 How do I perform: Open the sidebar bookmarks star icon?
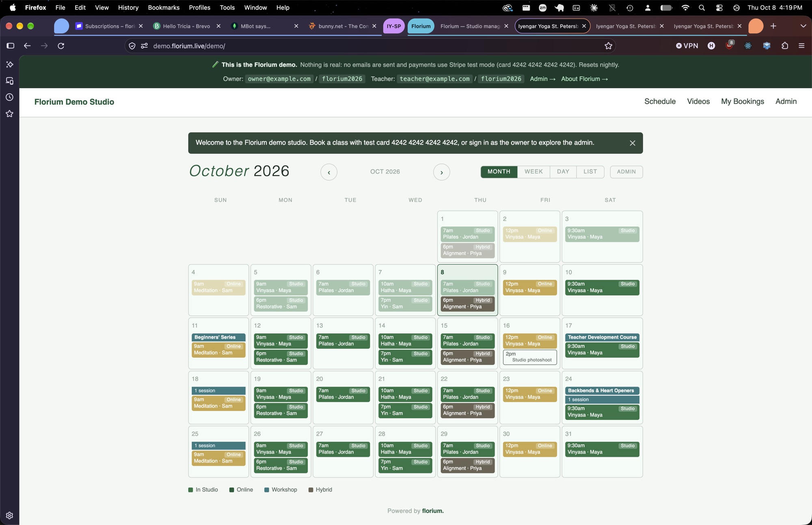[x=10, y=114]
